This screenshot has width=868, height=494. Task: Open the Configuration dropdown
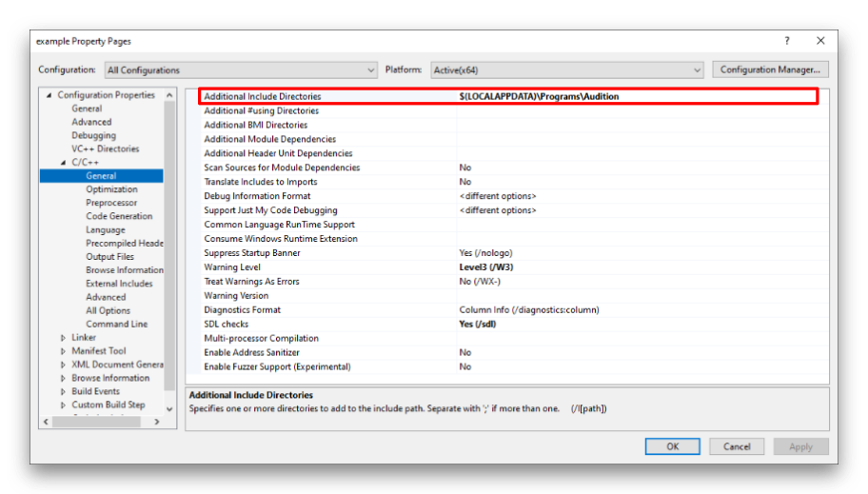[241, 70]
